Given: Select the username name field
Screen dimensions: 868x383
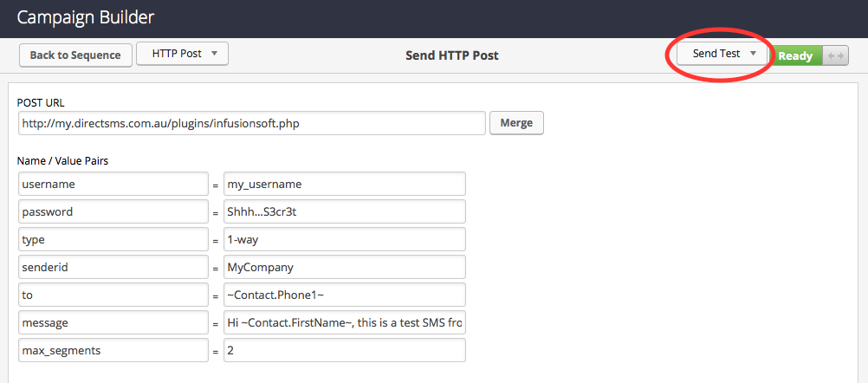Looking at the screenshot, I should tap(113, 185).
